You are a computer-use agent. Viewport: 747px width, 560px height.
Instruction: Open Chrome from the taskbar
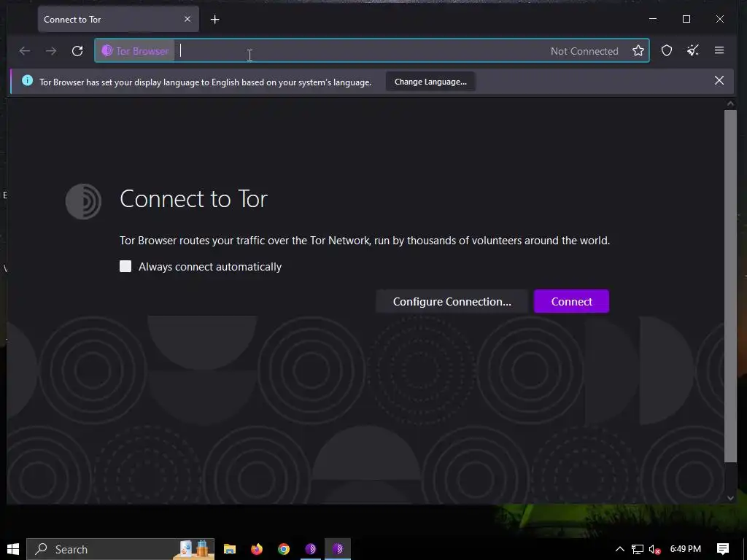(x=284, y=549)
